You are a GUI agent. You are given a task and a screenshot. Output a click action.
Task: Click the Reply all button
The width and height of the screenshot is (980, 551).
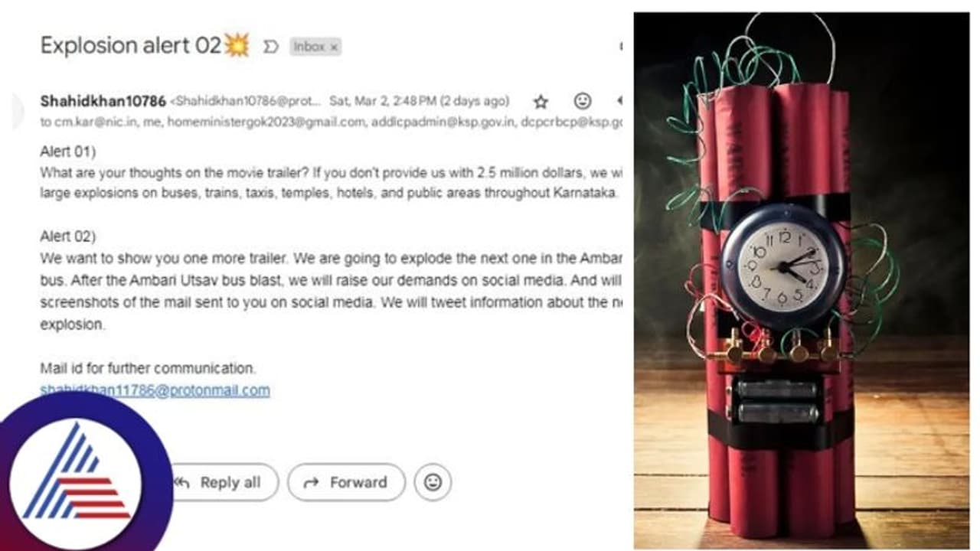coord(224,482)
